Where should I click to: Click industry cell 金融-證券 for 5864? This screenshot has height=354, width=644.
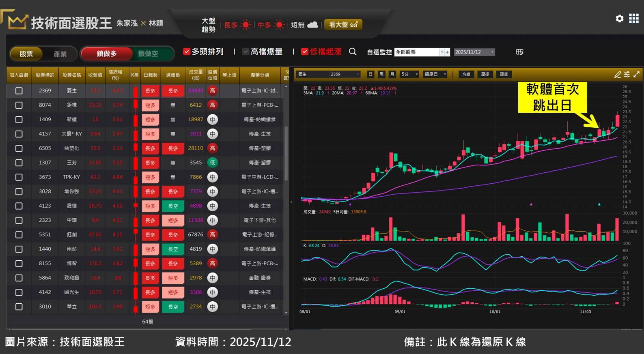pyautogui.click(x=260, y=278)
